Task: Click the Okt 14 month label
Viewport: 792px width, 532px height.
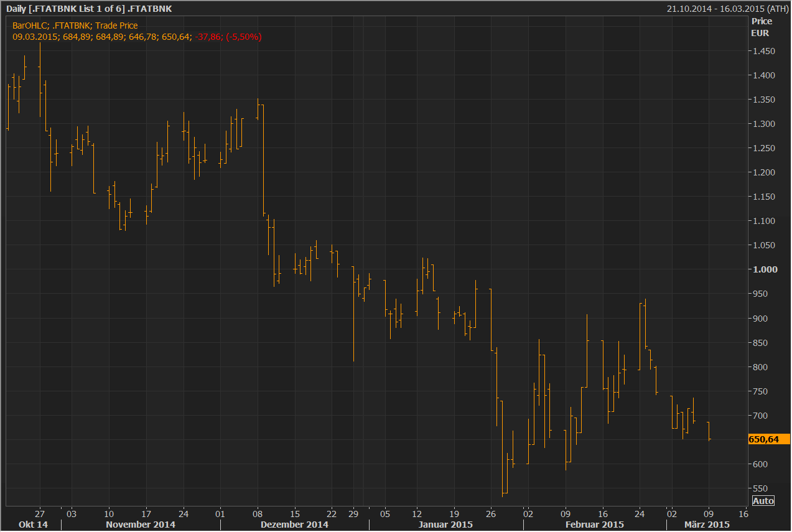Action: [33, 525]
